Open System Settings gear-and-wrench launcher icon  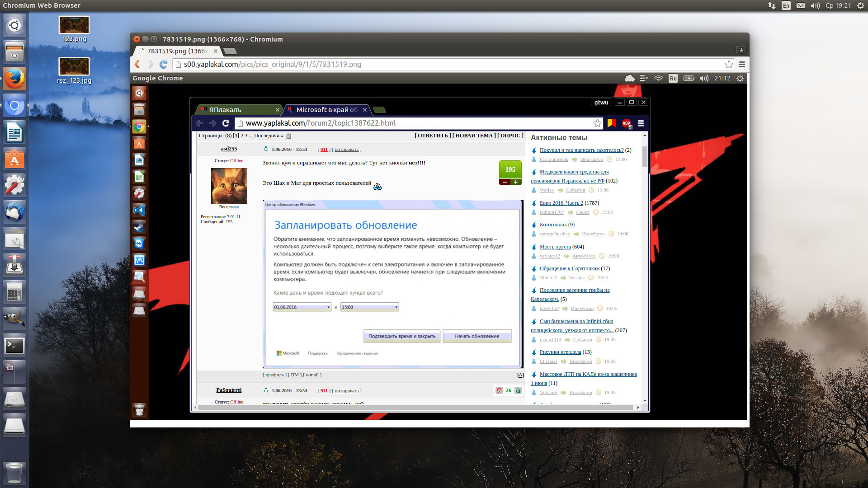pos(14,186)
